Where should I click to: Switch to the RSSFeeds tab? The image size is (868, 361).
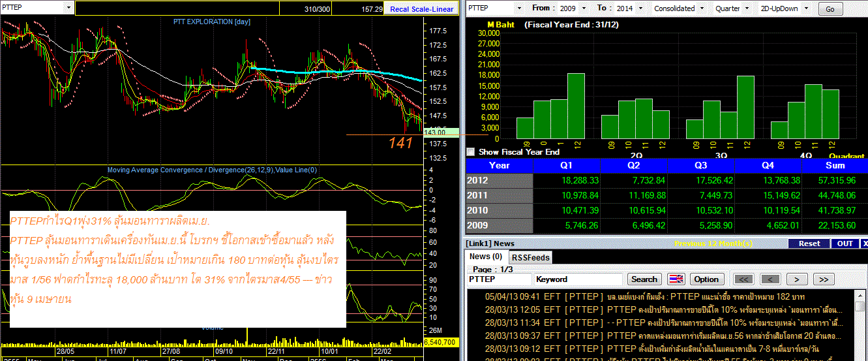[x=530, y=257]
